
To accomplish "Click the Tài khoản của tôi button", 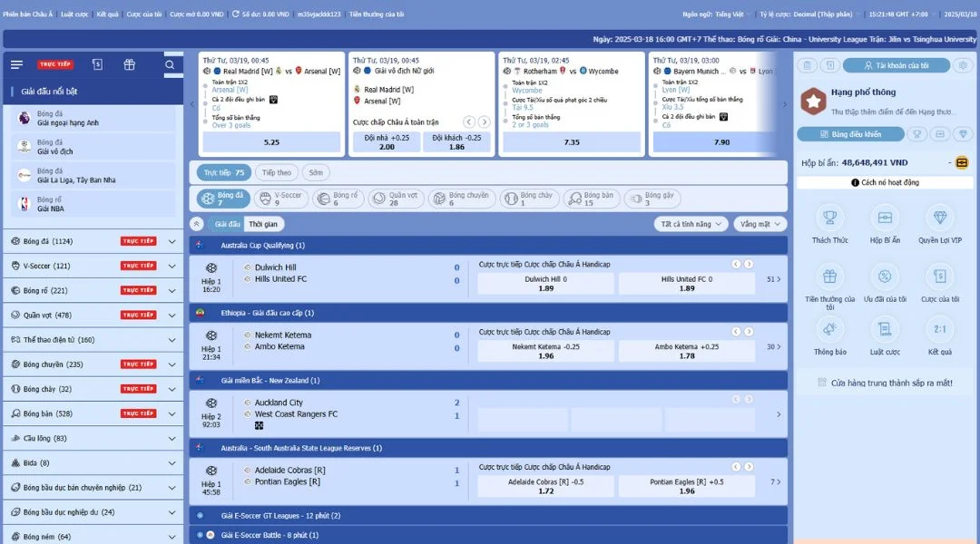I will (x=897, y=65).
